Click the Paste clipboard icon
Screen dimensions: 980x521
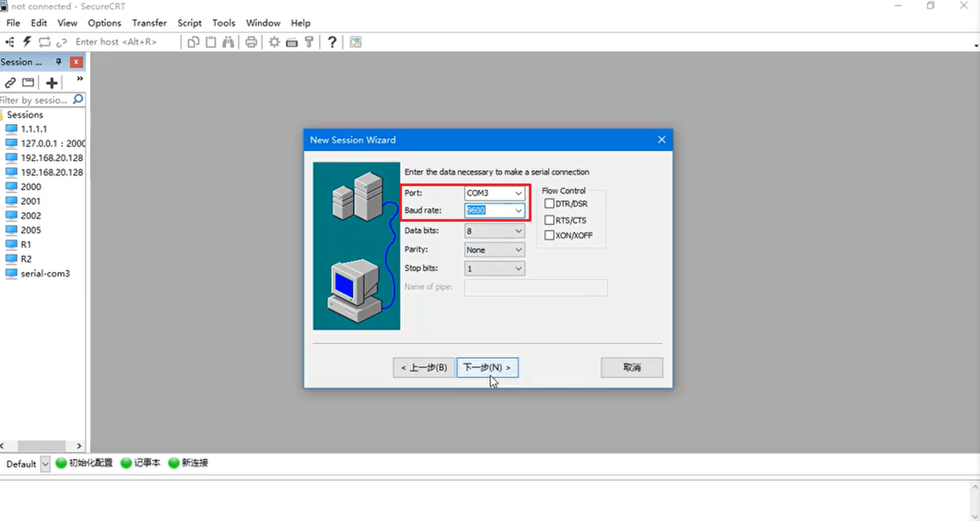[x=211, y=42]
